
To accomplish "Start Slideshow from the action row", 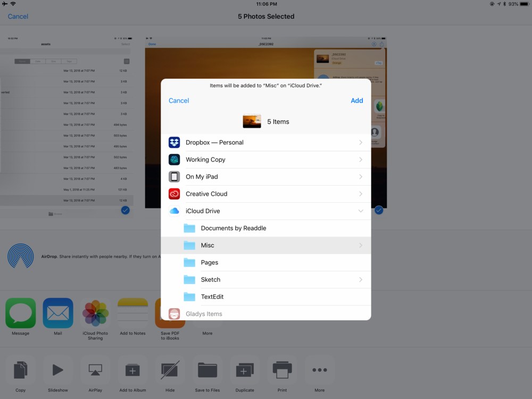I will pyautogui.click(x=57, y=370).
